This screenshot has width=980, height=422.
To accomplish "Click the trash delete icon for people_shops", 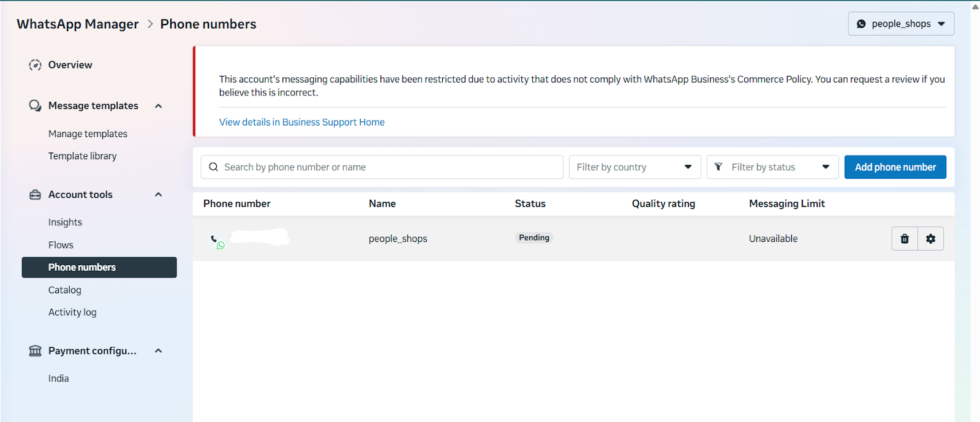I will pyautogui.click(x=905, y=239).
